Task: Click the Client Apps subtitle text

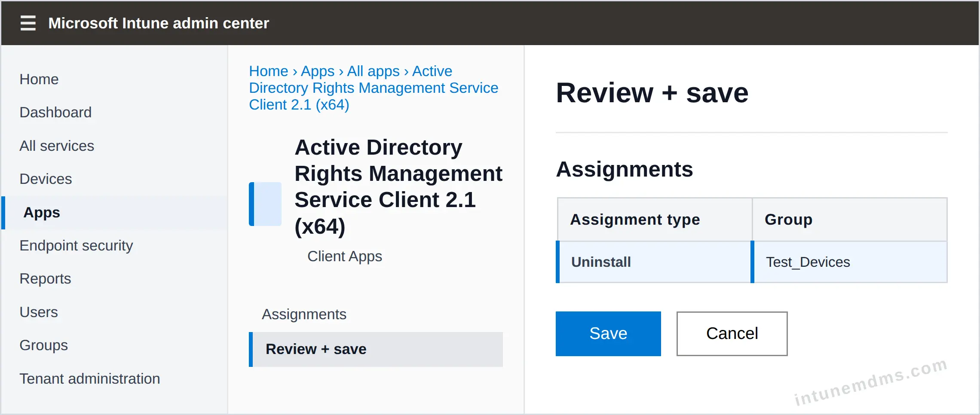Action: (345, 256)
